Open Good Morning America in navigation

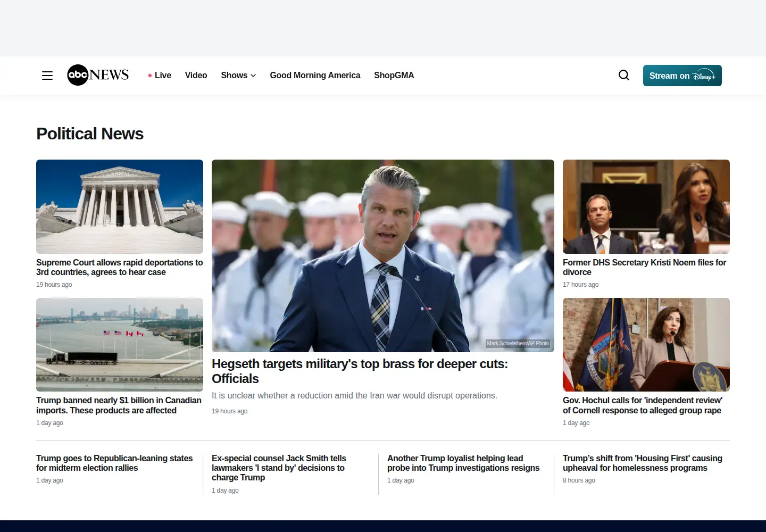point(315,76)
